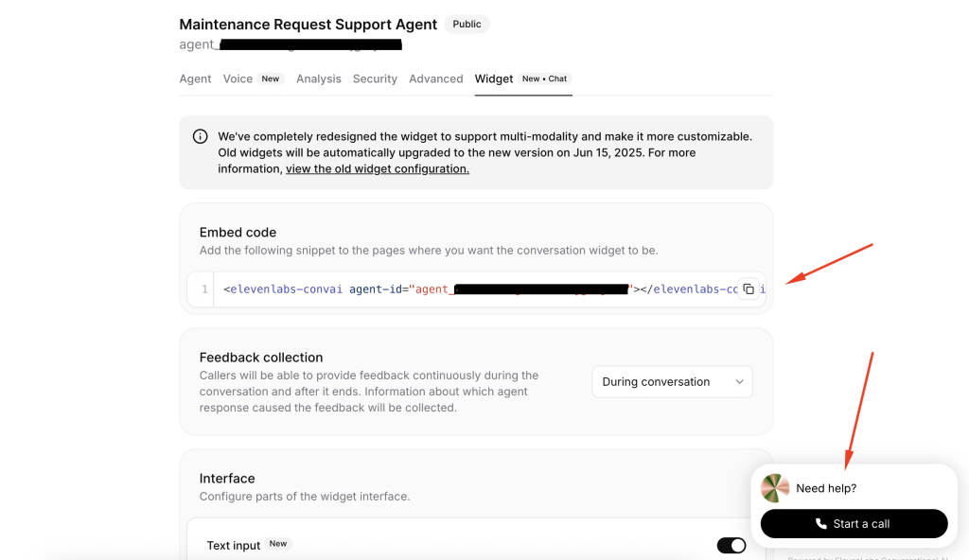Click the Need help? widget text
Viewport: 969px width, 560px height.
click(826, 488)
